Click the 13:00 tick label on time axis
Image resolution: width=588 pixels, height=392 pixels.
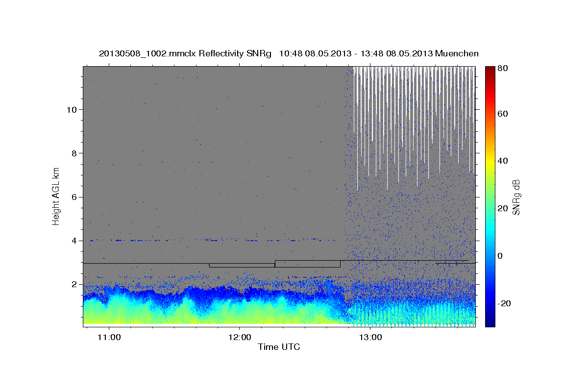click(370, 337)
